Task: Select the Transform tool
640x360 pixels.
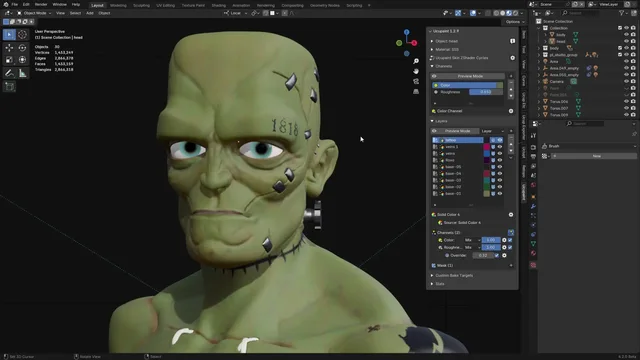Action: (x=22, y=60)
